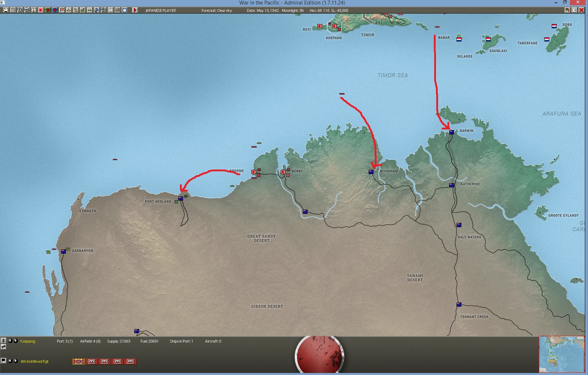Click the Darwin Australian flag base
This screenshot has width=588, height=375.
(x=452, y=132)
